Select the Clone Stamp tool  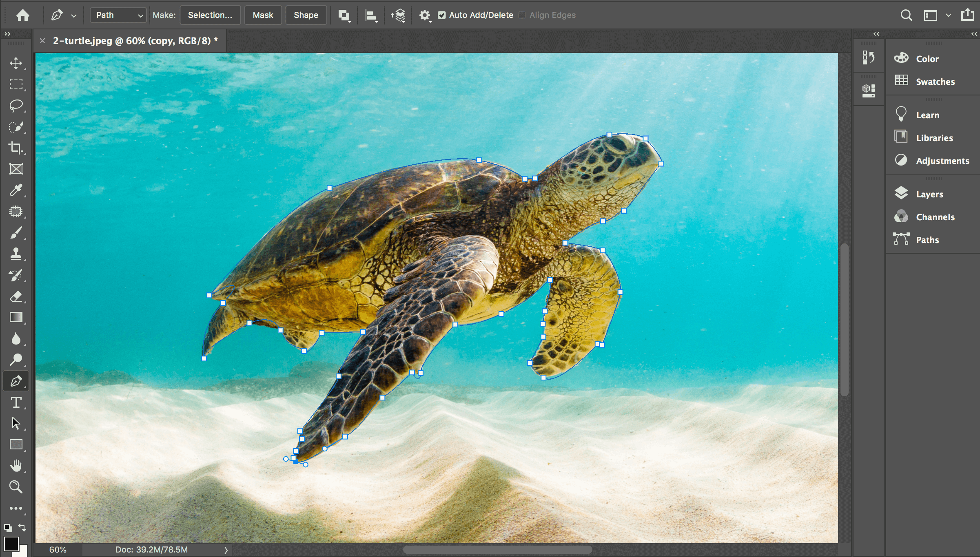(16, 254)
